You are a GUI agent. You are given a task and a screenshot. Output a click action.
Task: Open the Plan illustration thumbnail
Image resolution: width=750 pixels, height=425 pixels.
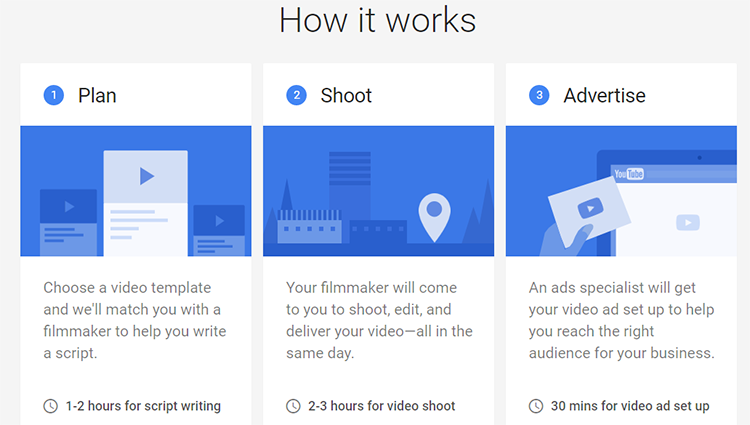(x=136, y=191)
